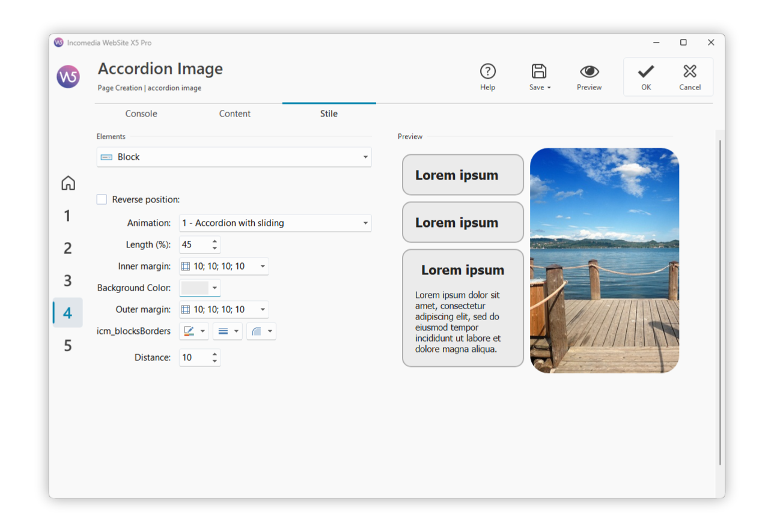
Task: Click the WebSite X5 logo
Action: tap(68, 77)
